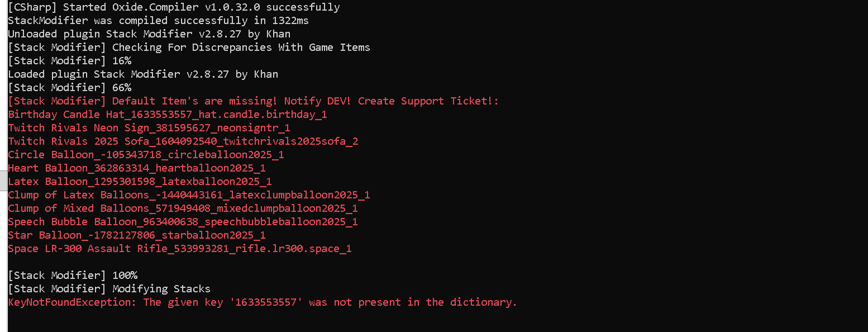Click the Speech Bubble Balloon entry
This screenshot has width=868, height=332.
point(183,222)
